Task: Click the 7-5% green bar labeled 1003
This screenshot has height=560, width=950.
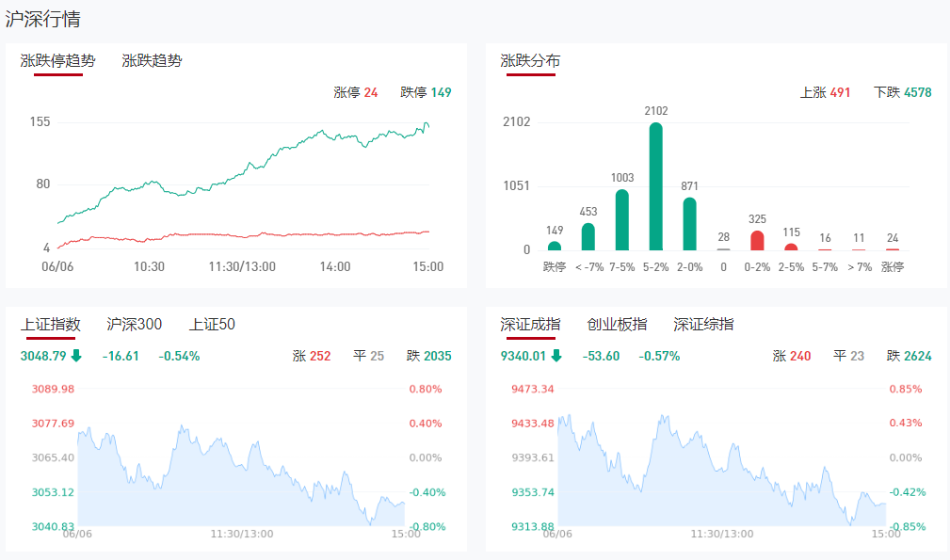Action: coord(622,219)
